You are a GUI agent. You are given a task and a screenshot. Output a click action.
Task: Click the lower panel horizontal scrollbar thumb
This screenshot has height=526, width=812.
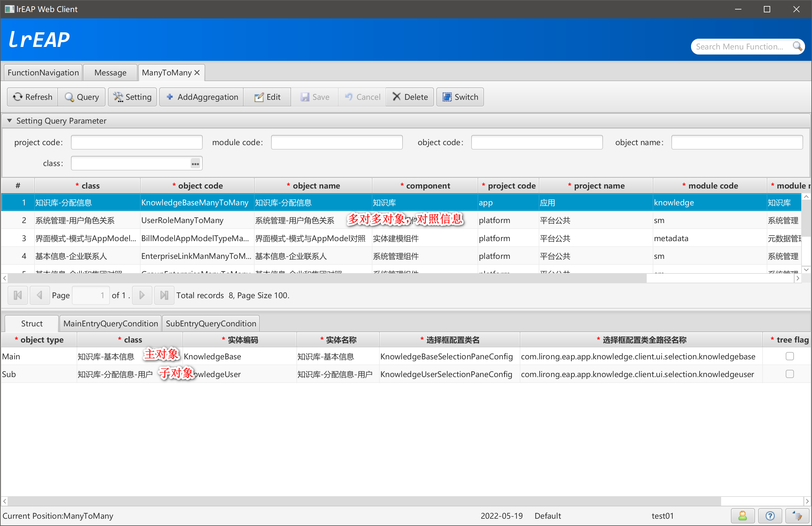365,501
